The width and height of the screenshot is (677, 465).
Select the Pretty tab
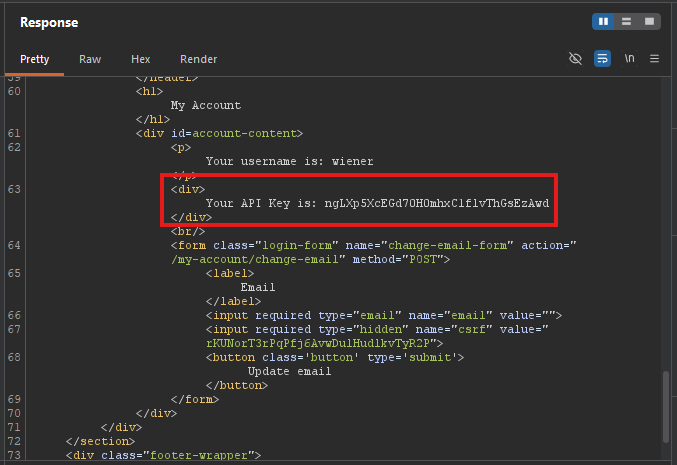pyautogui.click(x=35, y=59)
